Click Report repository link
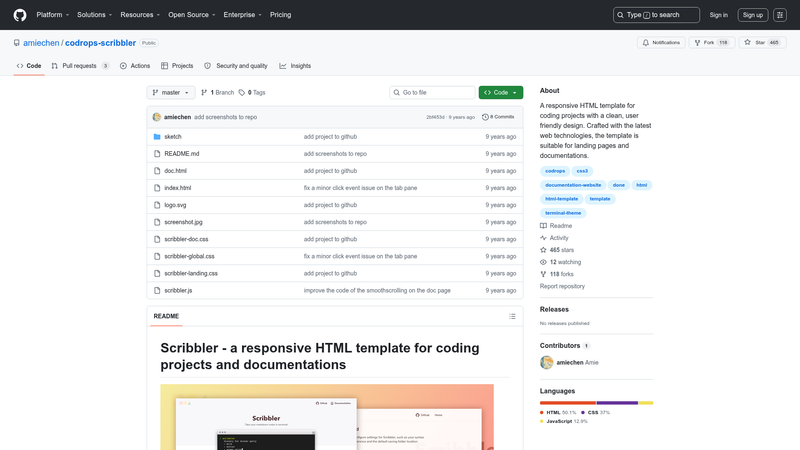 pos(562,286)
